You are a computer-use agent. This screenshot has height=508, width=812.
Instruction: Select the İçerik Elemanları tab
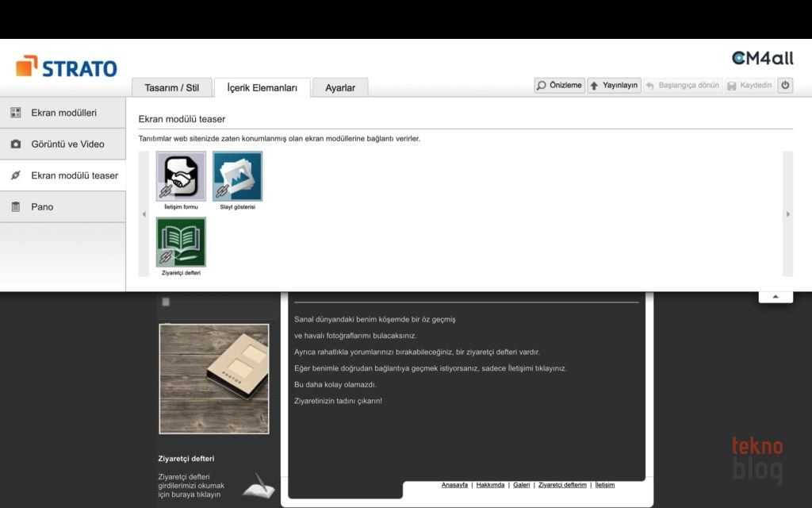tap(262, 88)
